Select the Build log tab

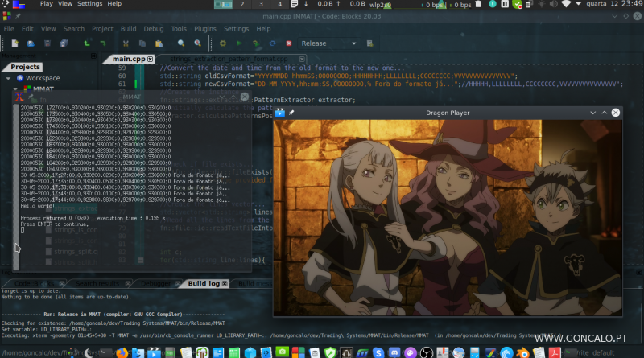204,283
